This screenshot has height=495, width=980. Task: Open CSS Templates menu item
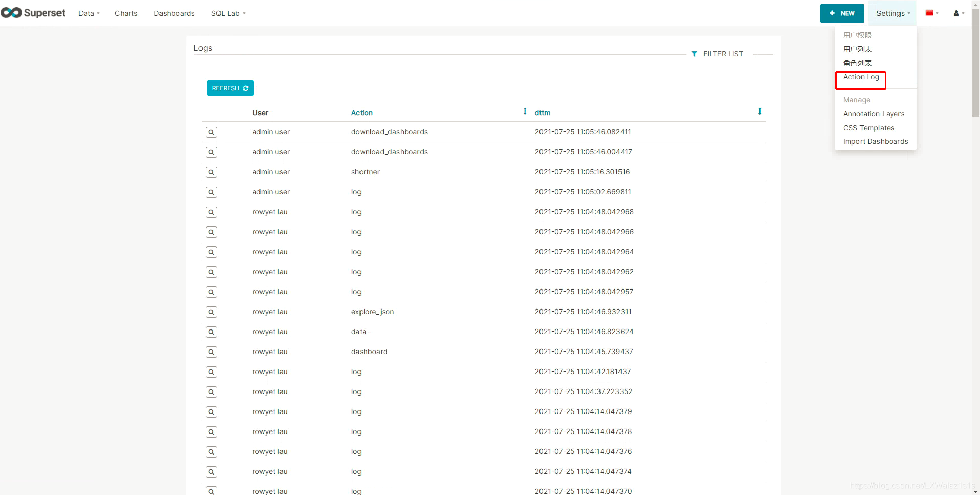tap(868, 128)
